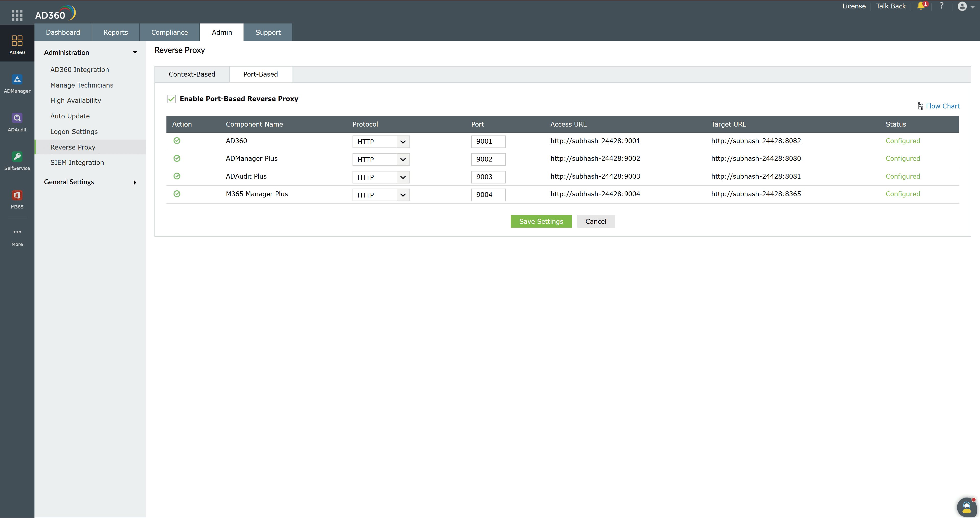Open the apps grid launcher icon

point(17,15)
